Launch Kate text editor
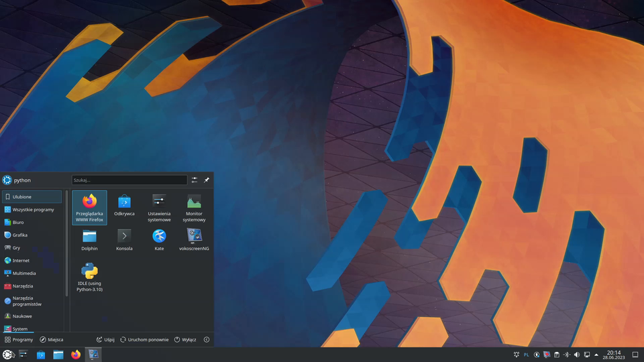 point(159,240)
